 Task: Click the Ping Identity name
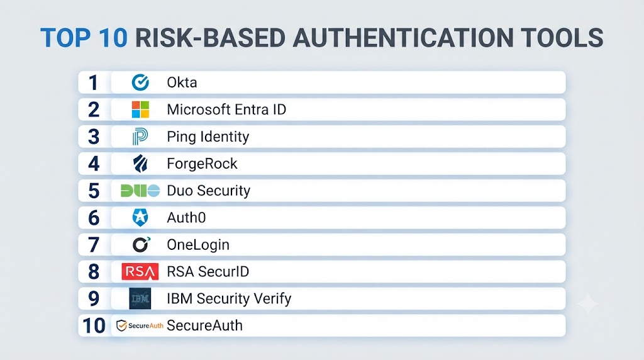208,137
